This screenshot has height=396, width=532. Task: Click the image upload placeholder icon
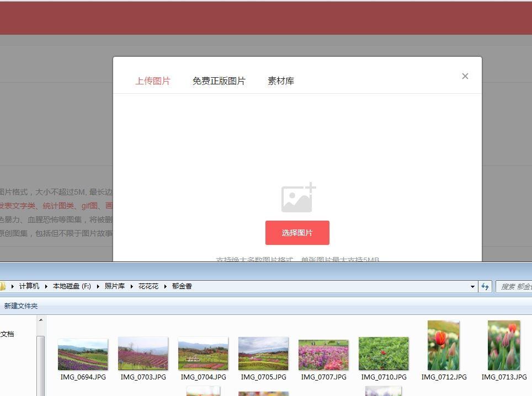(298, 197)
